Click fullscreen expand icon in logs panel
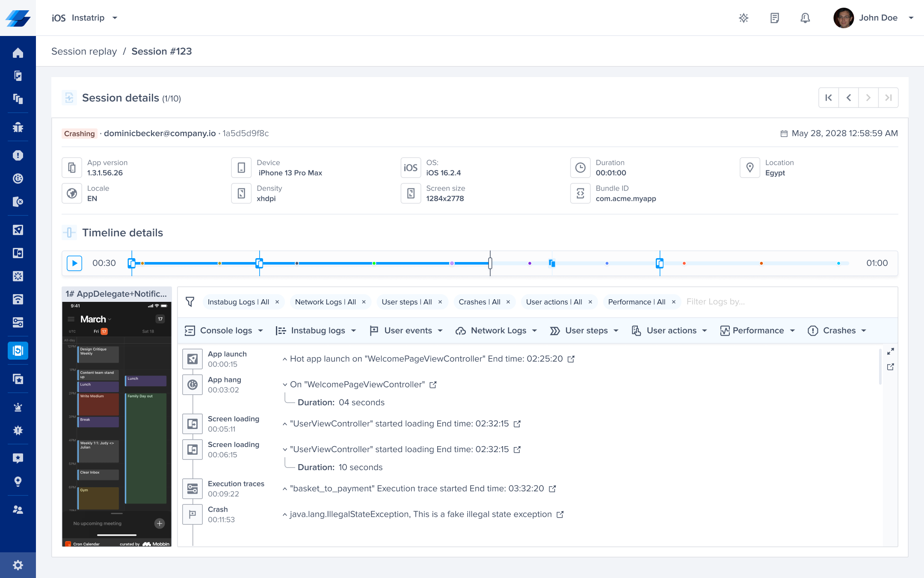This screenshot has height=578, width=924. tap(891, 352)
